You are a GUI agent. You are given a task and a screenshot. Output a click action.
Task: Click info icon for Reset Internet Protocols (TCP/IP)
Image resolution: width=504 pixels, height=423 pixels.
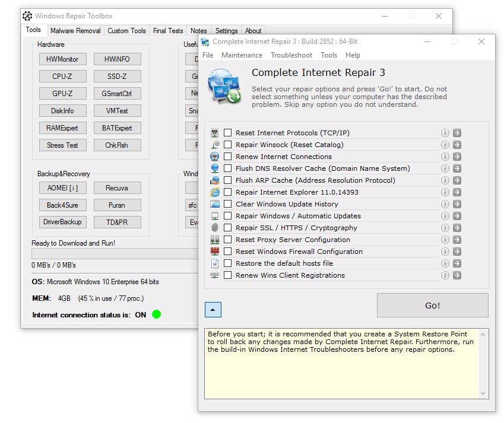tap(445, 133)
